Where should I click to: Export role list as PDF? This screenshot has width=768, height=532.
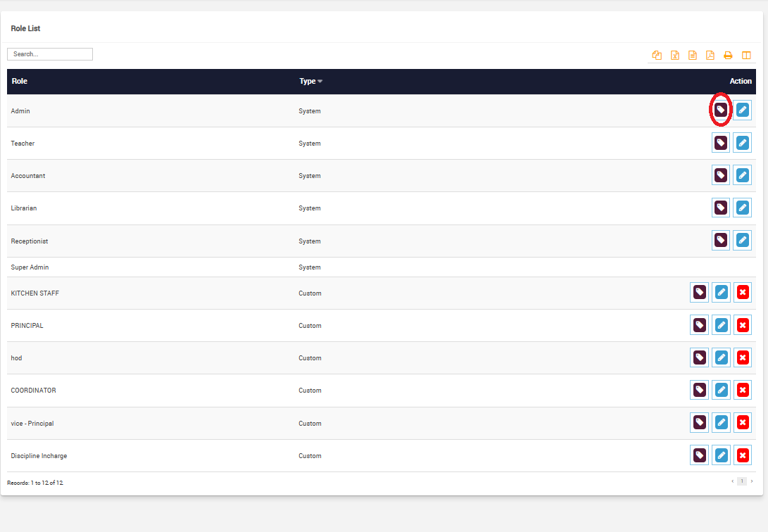pyautogui.click(x=710, y=56)
